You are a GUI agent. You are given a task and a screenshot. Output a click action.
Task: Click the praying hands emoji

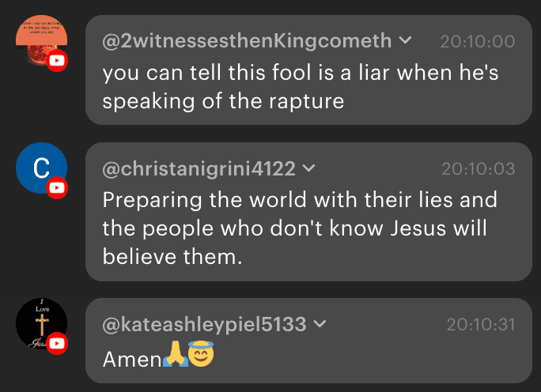pos(174,358)
